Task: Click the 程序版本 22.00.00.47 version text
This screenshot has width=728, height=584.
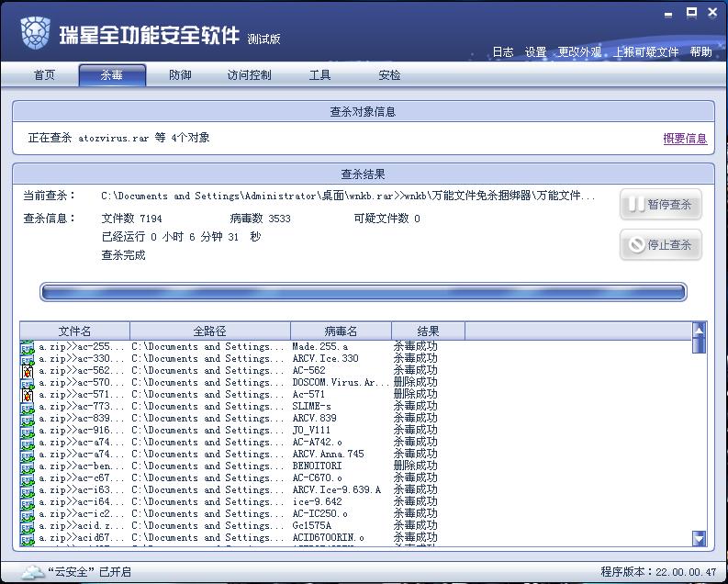Action: [x=658, y=572]
